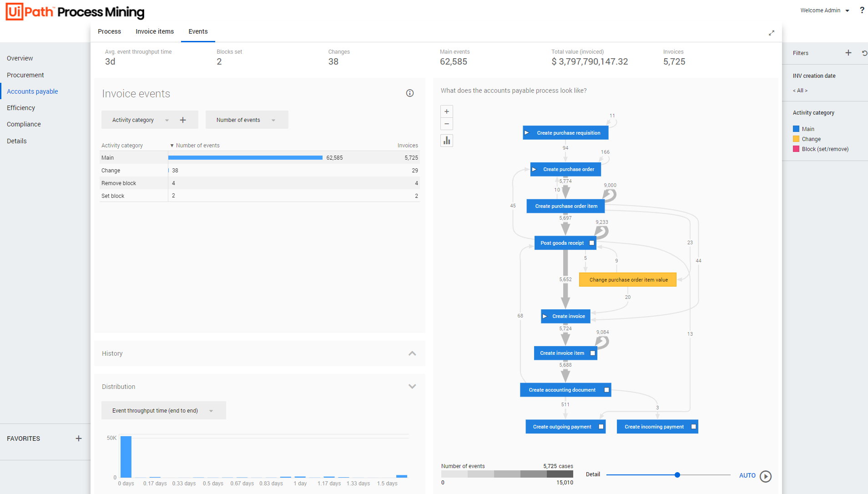Open the Invoice events info icon
Image resolution: width=868 pixels, height=494 pixels.
[410, 93]
